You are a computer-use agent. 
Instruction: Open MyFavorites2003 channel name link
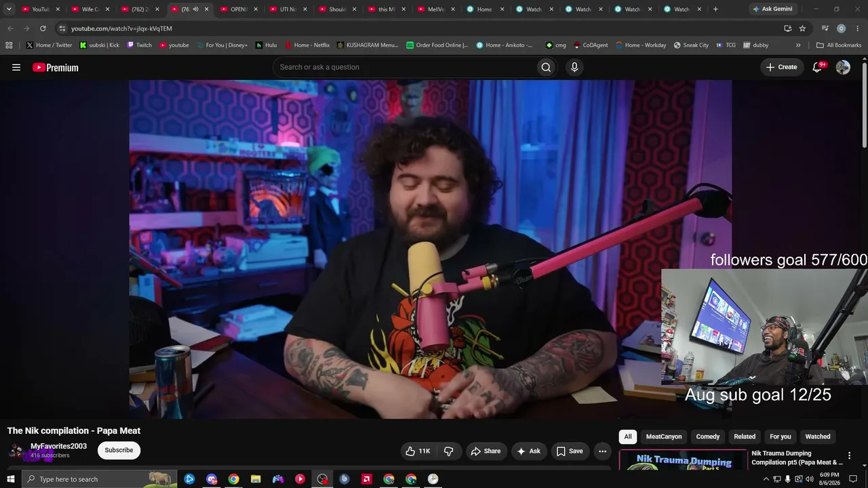click(58, 447)
